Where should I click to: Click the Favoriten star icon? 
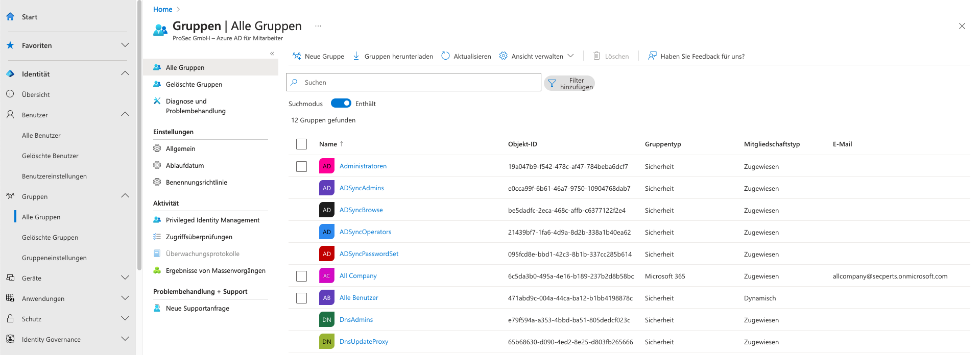[10, 45]
